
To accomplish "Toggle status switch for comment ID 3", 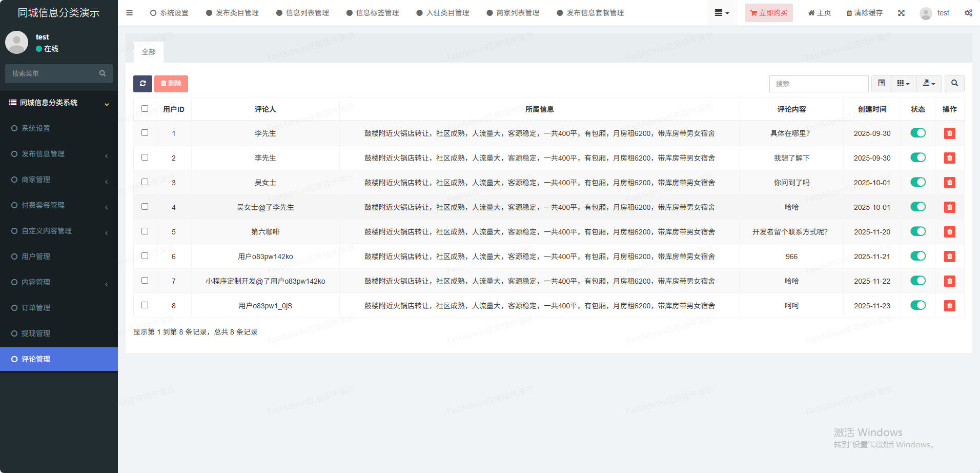I will (x=917, y=182).
